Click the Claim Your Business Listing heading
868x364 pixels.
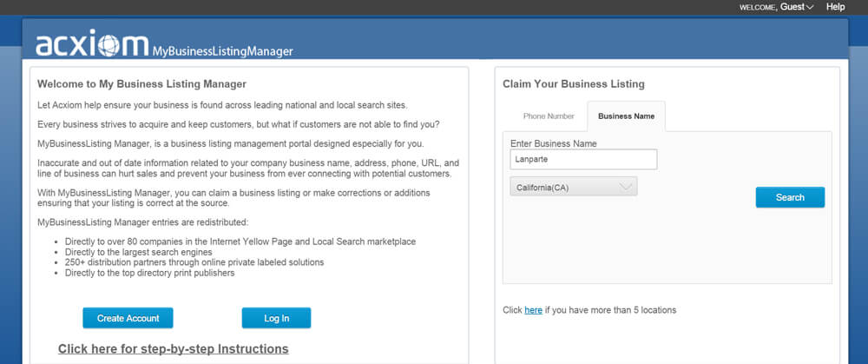tap(574, 84)
